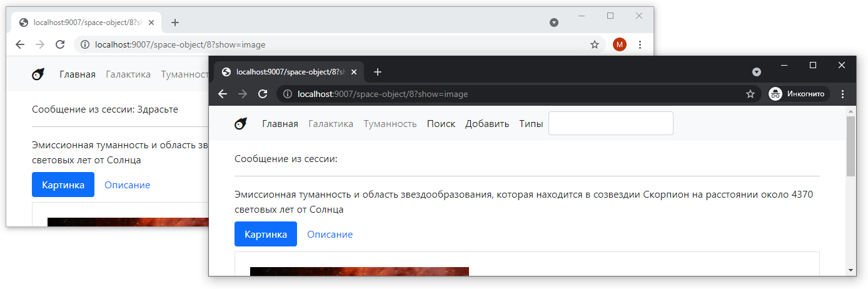868x289 pixels.
Task: Open the new tab plus button in the dark window
Action: pyautogui.click(x=378, y=72)
